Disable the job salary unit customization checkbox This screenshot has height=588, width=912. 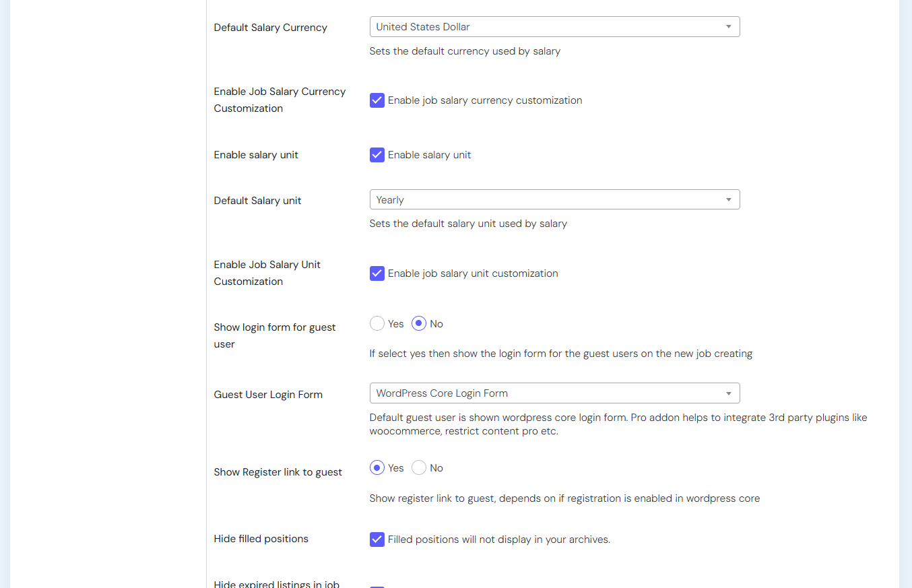tap(377, 273)
